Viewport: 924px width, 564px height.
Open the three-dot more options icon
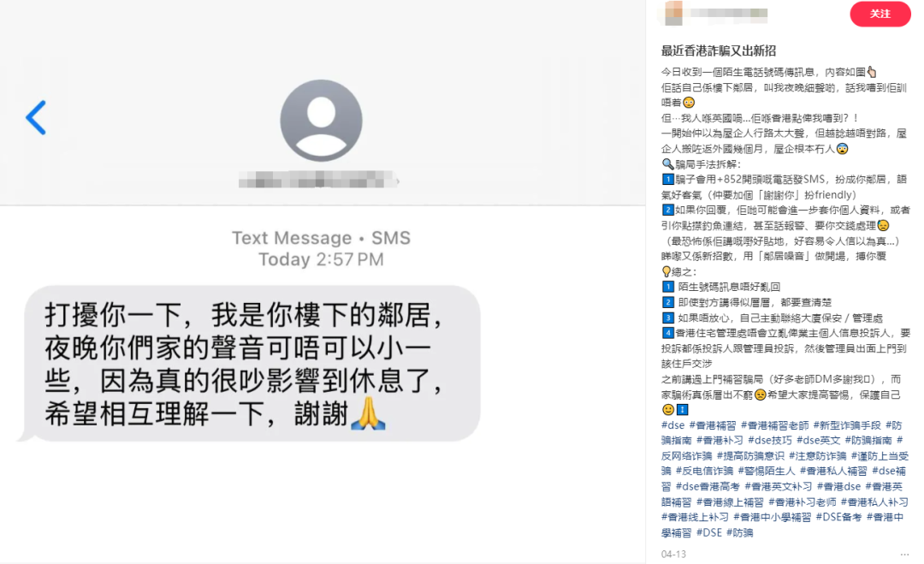click(x=904, y=554)
